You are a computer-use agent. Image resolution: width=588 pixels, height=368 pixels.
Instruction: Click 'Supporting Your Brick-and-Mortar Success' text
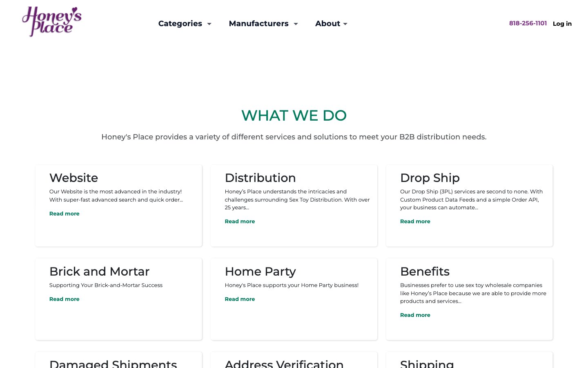pos(106,285)
